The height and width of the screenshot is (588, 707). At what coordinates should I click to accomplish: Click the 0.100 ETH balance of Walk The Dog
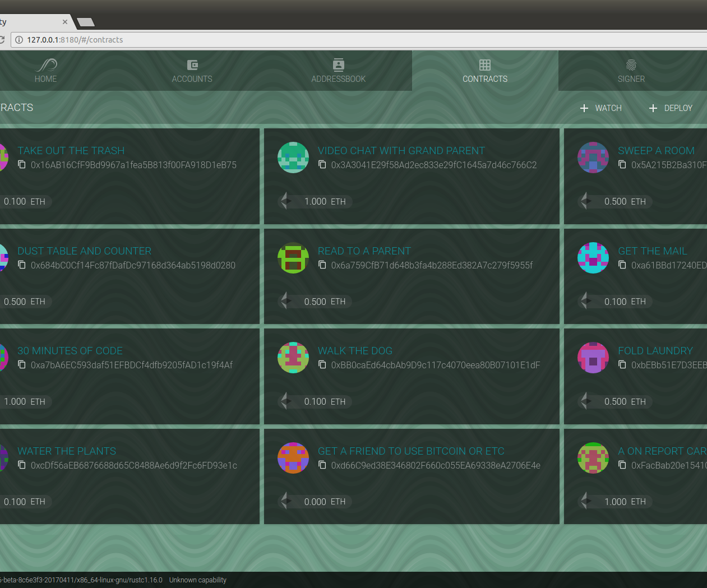point(315,401)
